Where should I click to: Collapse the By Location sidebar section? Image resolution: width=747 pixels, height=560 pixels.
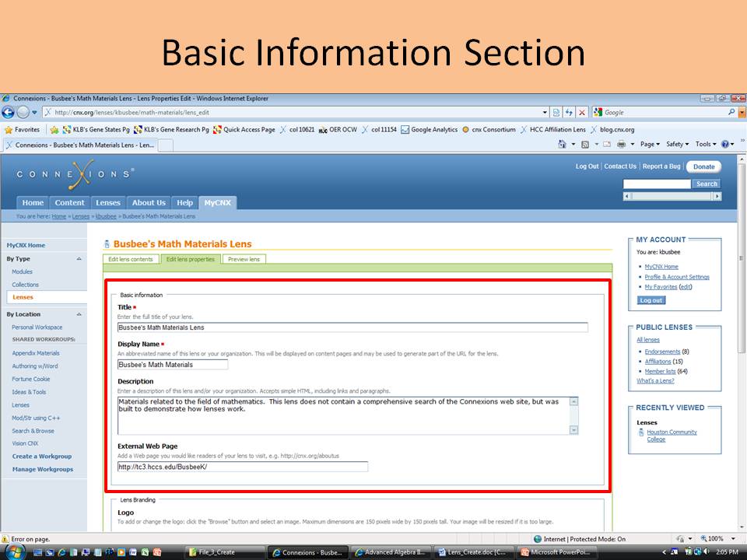coord(79,314)
